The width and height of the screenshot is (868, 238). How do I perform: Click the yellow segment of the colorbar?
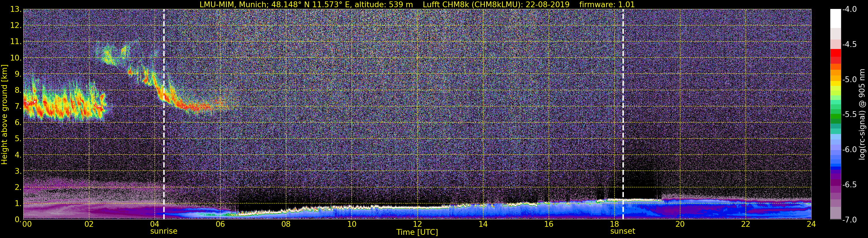tap(836, 84)
